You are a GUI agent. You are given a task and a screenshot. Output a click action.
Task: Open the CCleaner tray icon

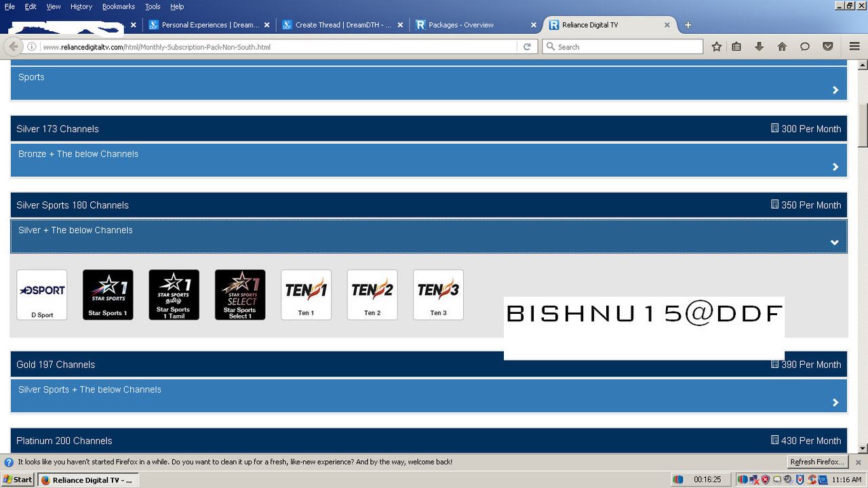811,479
